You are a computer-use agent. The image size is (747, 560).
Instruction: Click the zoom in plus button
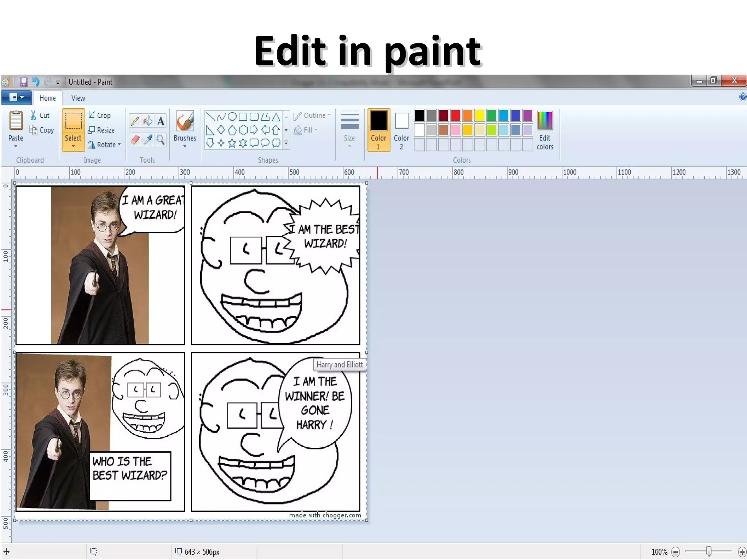[742, 552]
